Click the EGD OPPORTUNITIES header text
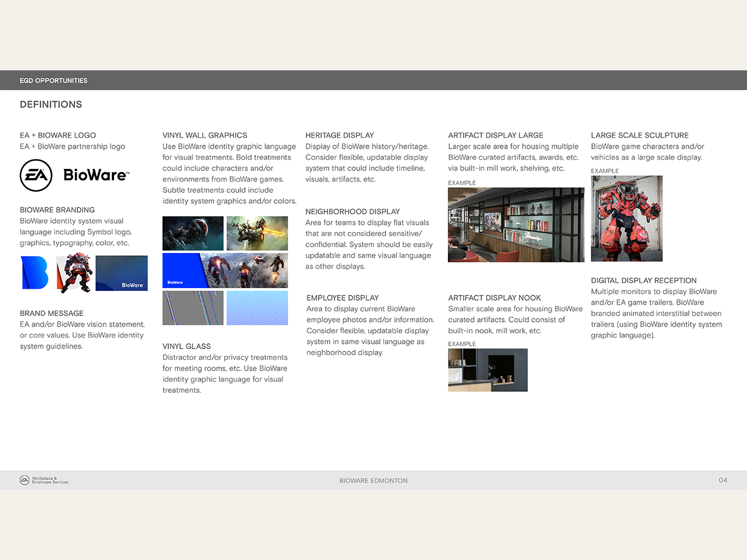This screenshot has height=560, width=747. pos(54,81)
